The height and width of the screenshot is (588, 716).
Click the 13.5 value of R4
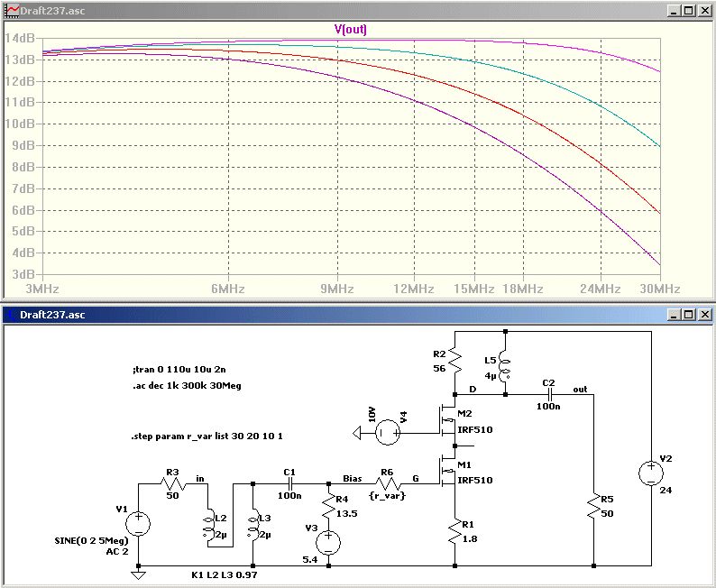(347, 513)
